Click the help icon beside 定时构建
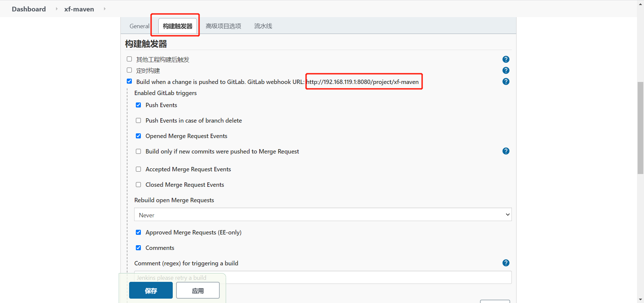 506,71
